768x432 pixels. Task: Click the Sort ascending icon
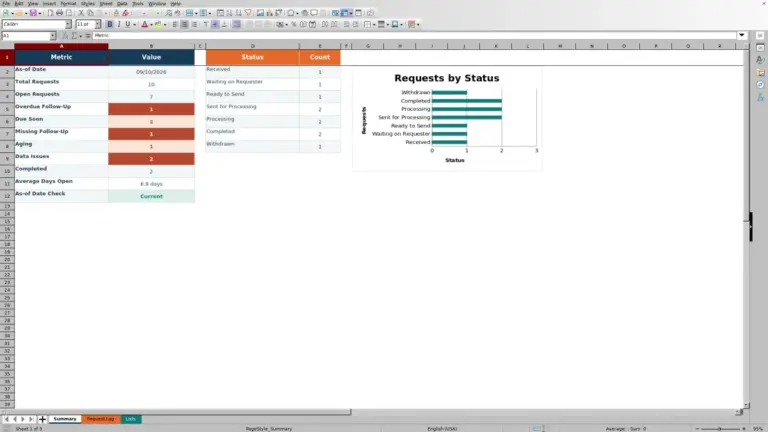229,13
